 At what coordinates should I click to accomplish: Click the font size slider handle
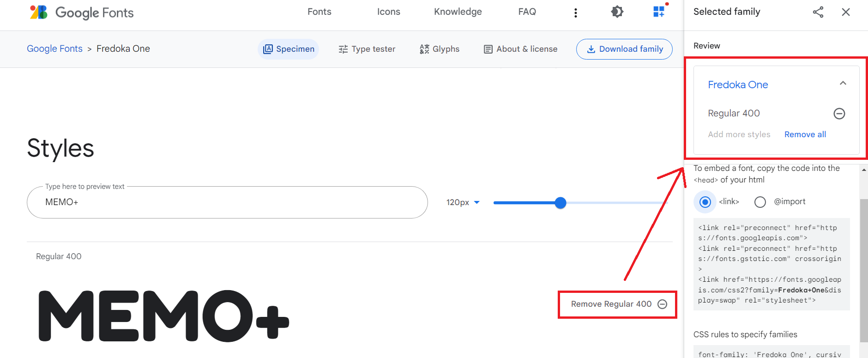[561, 203]
